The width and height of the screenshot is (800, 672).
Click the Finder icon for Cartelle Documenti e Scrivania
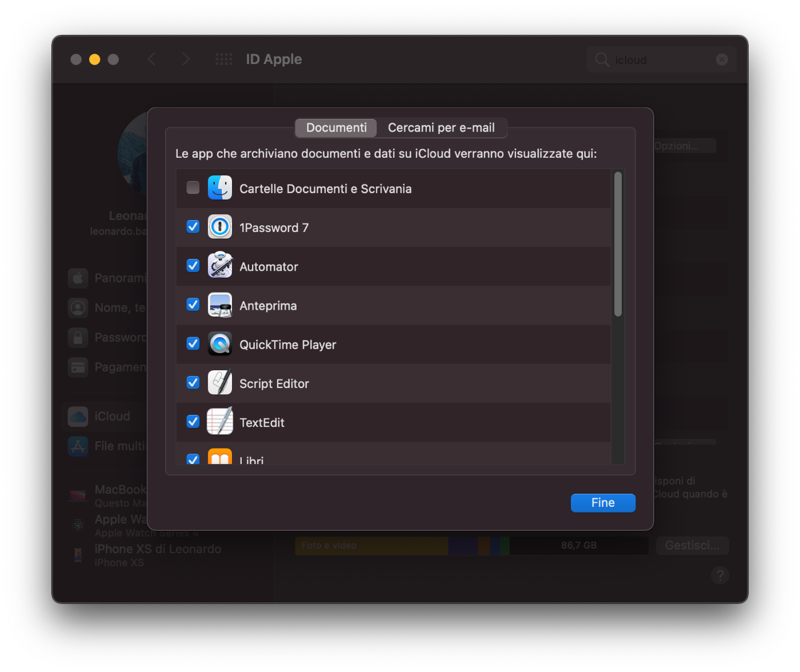pos(220,188)
